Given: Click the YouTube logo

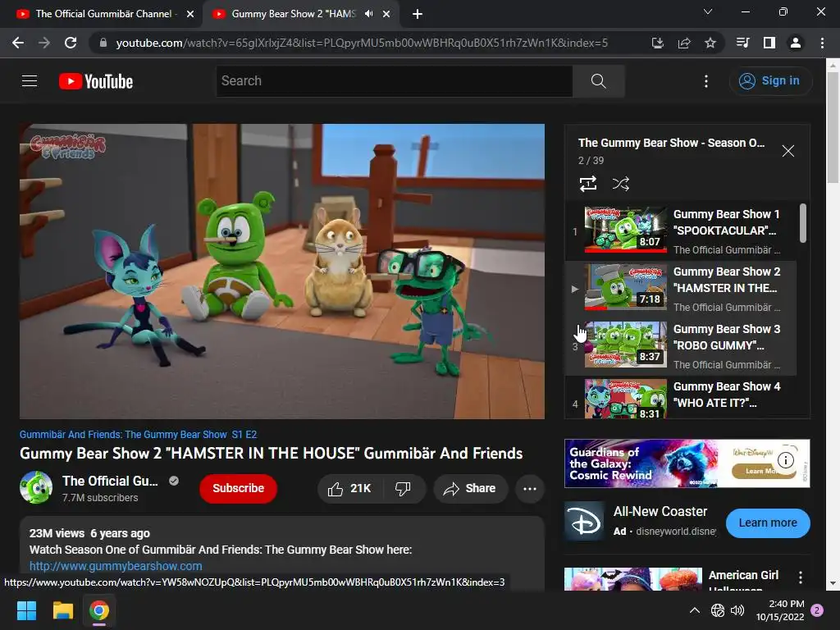Looking at the screenshot, I should click(96, 81).
